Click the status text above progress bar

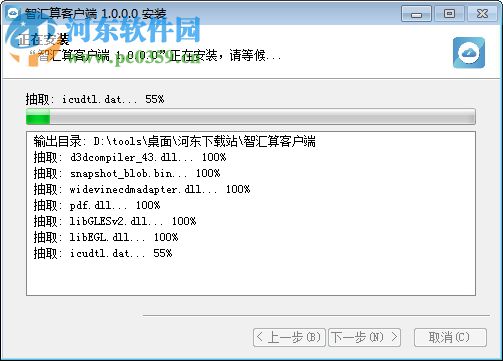coord(95,99)
